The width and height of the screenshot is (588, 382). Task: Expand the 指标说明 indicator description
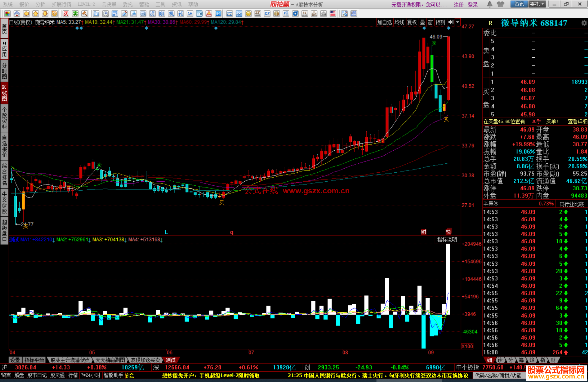[447, 240]
